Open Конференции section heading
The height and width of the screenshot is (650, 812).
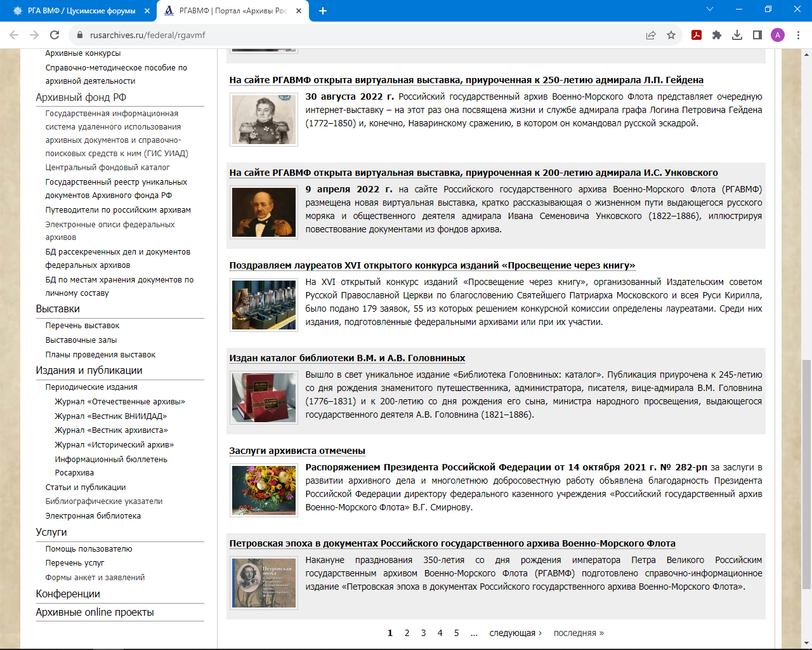(68, 594)
